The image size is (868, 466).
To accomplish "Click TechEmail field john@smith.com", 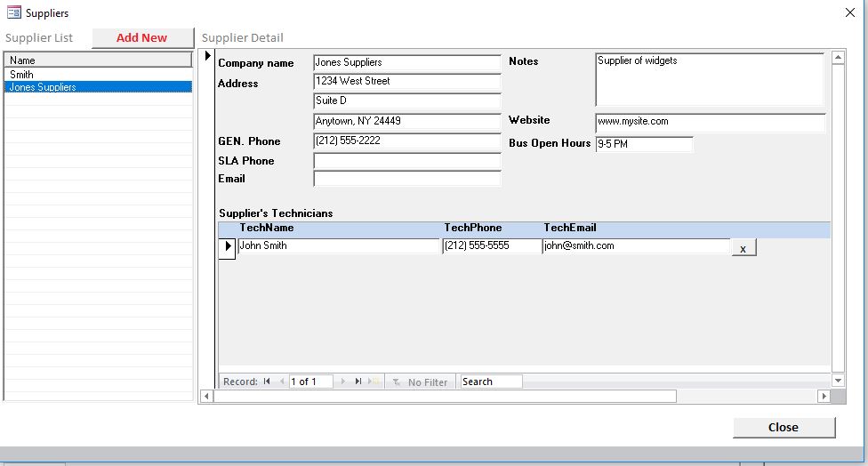I will coord(636,246).
